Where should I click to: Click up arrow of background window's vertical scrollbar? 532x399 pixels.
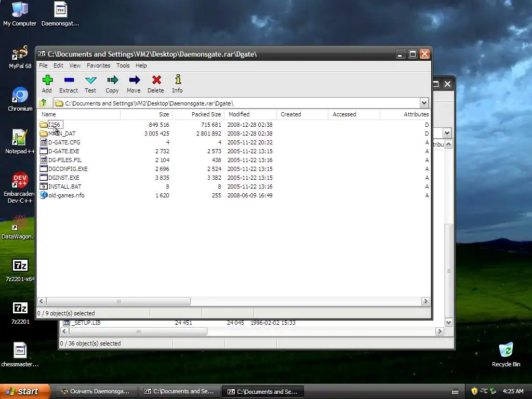click(x=448, y=144)
